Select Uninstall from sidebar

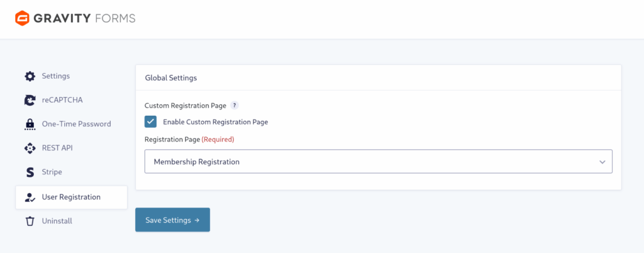(x=57, y=221)
